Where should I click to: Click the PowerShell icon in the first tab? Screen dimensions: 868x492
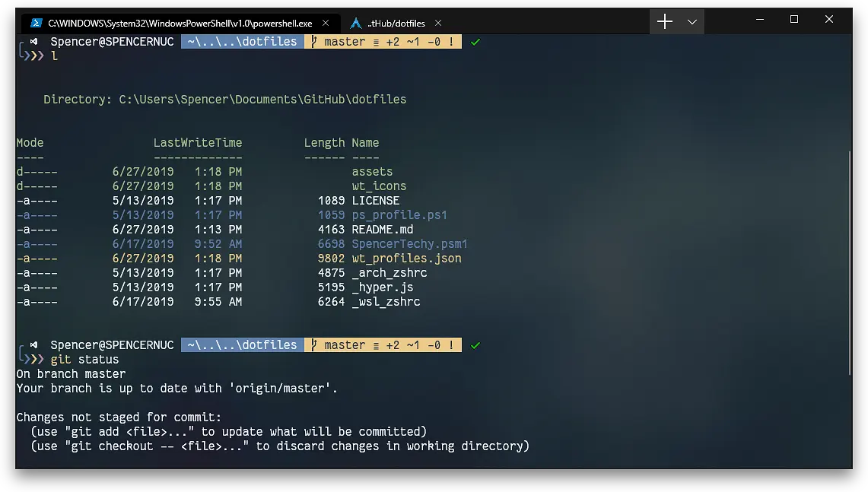pos(37,23)
